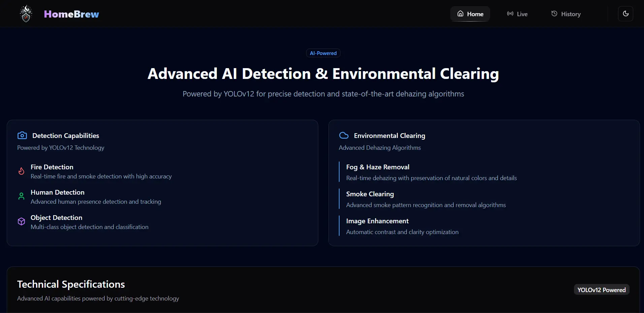The height and width of the screenshot is (313, 644).
Task: Click the clock icon in History tab
Action: click(554, 14)
